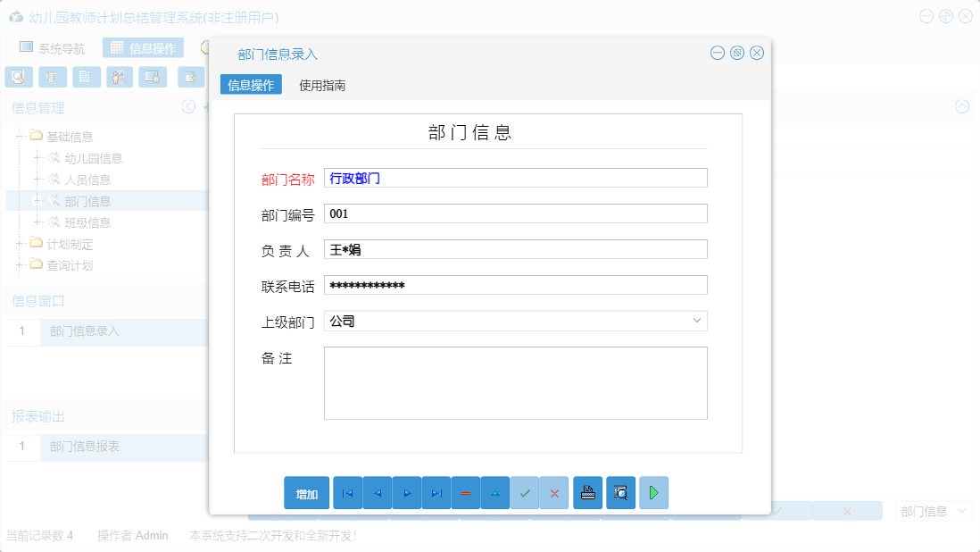This screenshot has height=552, width=980.
Task: Click inside the 备注 text area
Action: tap(515, 384)
